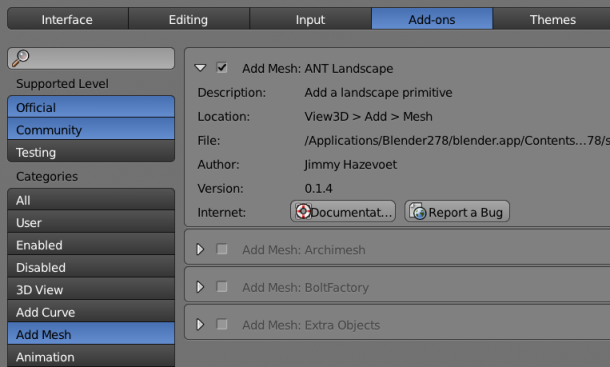Select the Disabled category
Viewport: 610px width, 367px height.
coord(91,267)
